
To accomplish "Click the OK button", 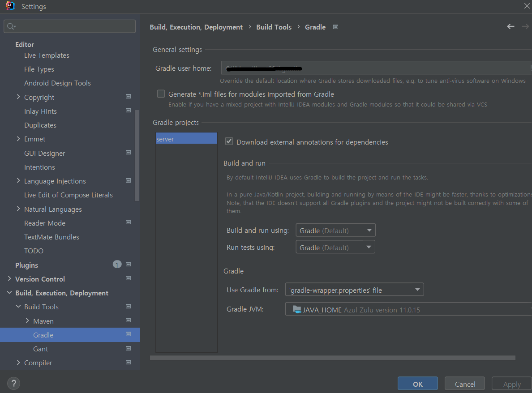I will pos(418,384).
